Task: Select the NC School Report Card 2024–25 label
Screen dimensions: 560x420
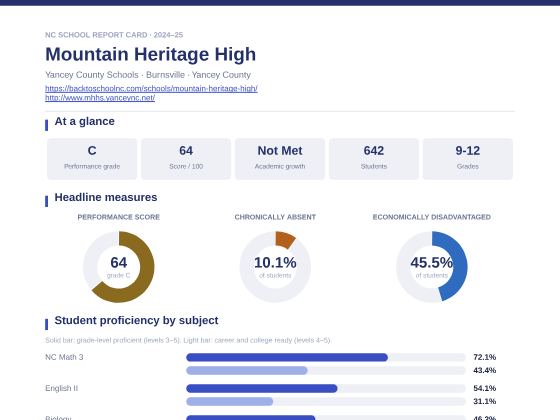Action: tap(114, 35)
